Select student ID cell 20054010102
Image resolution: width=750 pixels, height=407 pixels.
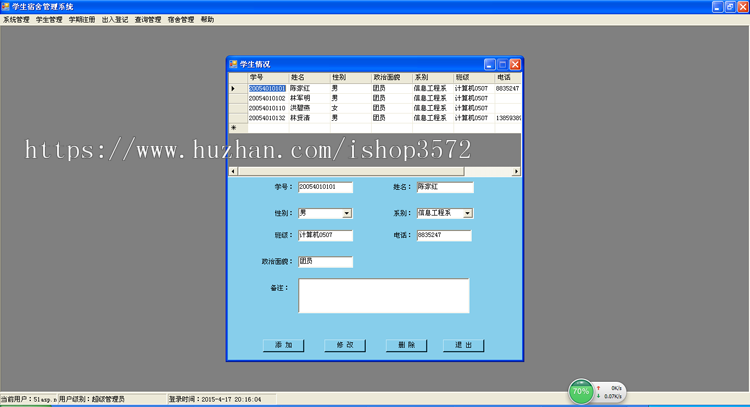(268, 98)
